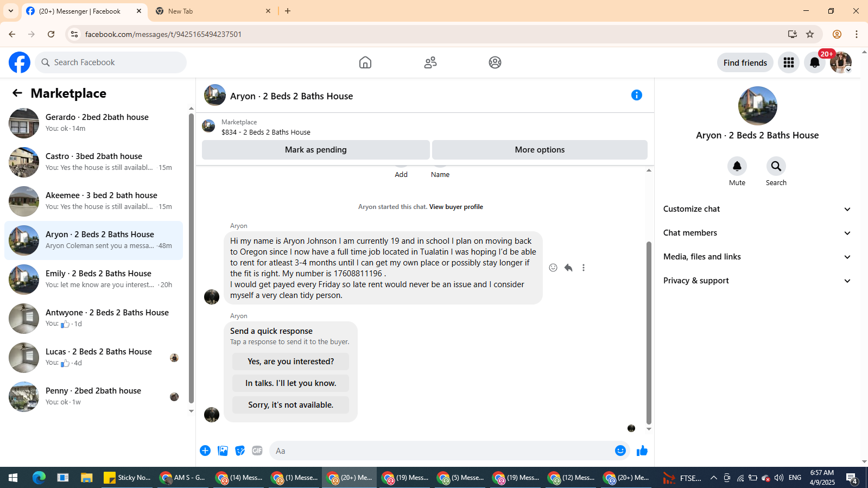This screenshot has width=868, height=488.
Task: Open Sticky Notes from the taskbar
Action: pyautogui.click(x=127, y=478)
